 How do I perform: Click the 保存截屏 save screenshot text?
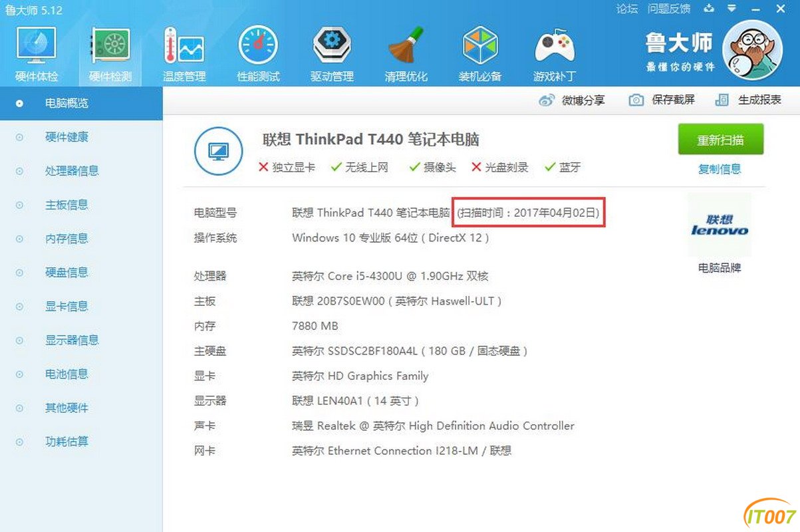(673, 100)
